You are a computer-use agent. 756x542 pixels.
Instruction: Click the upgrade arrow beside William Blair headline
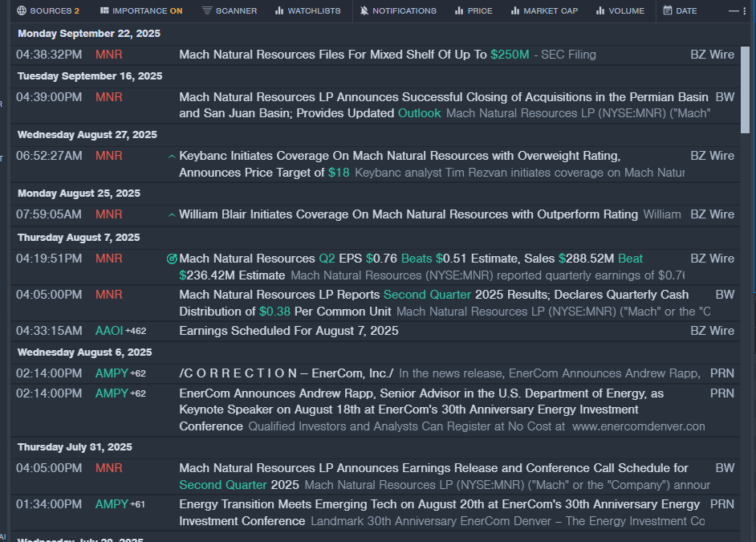(x=171, y=214)
